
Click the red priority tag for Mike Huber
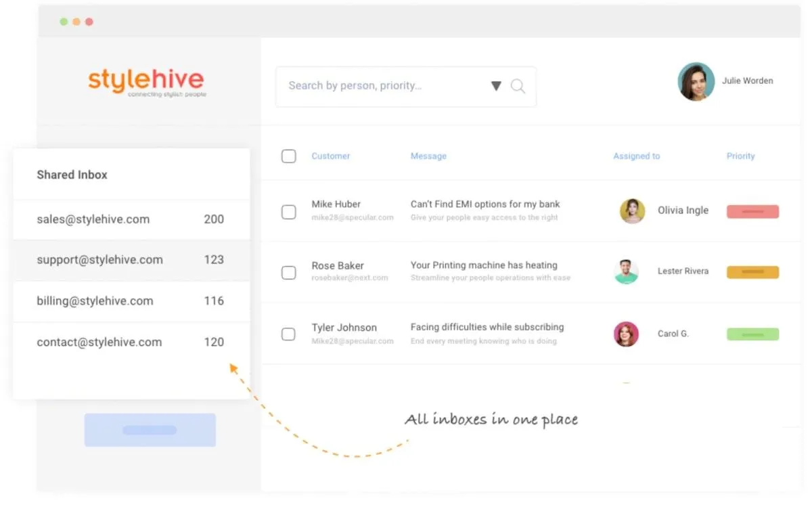tap(752, 212)
